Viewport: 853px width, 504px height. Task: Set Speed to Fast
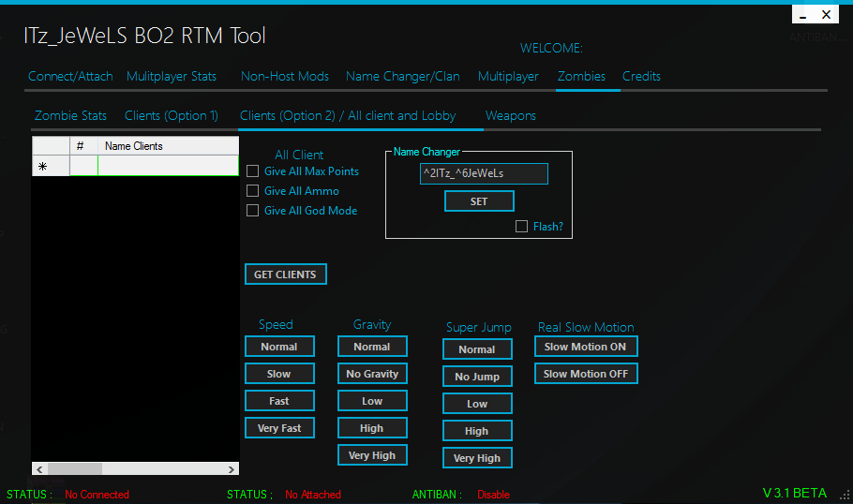coord(279,401)
